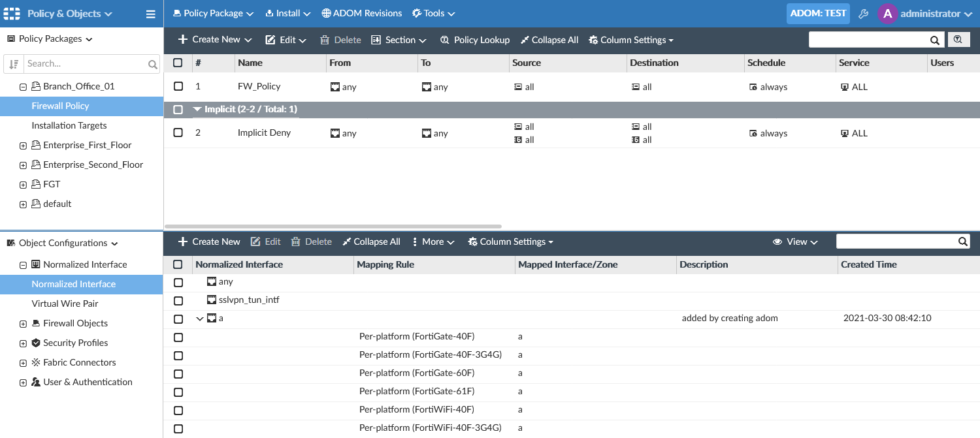Screen dimensions: 980x438
Task: Open the Tools menu
Action: coord(434,13)
